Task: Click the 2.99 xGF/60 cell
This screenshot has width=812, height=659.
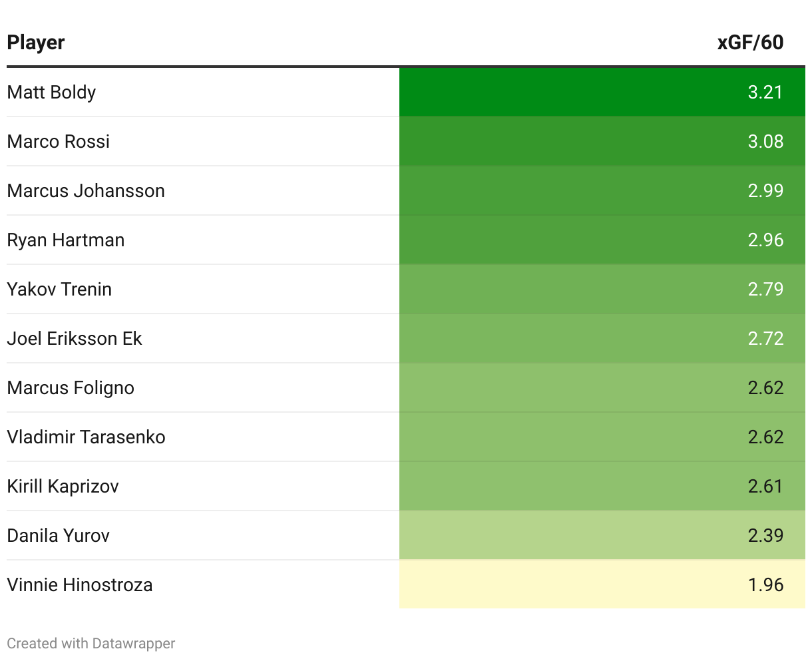Action: [x=602, y=190]
